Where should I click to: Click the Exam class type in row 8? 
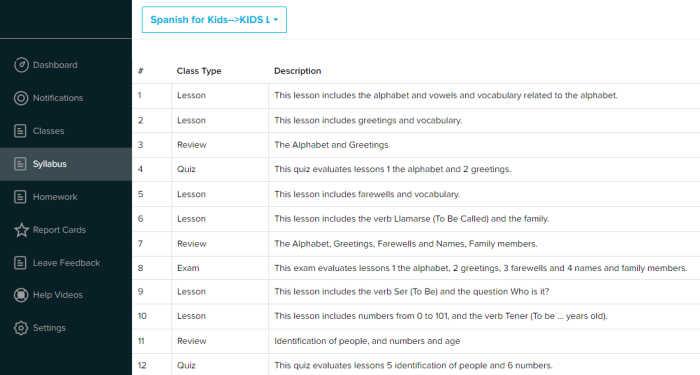(188, 268)
